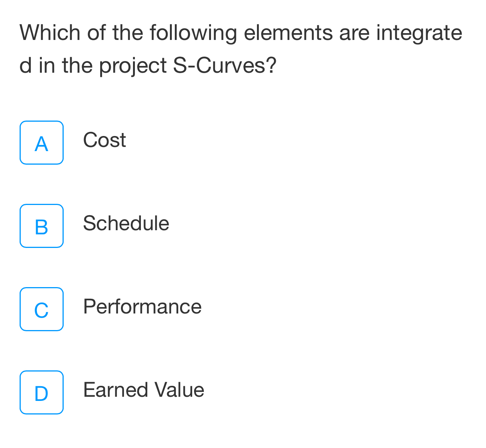Choose the Earned Value answer text

(x=144, y=390)
